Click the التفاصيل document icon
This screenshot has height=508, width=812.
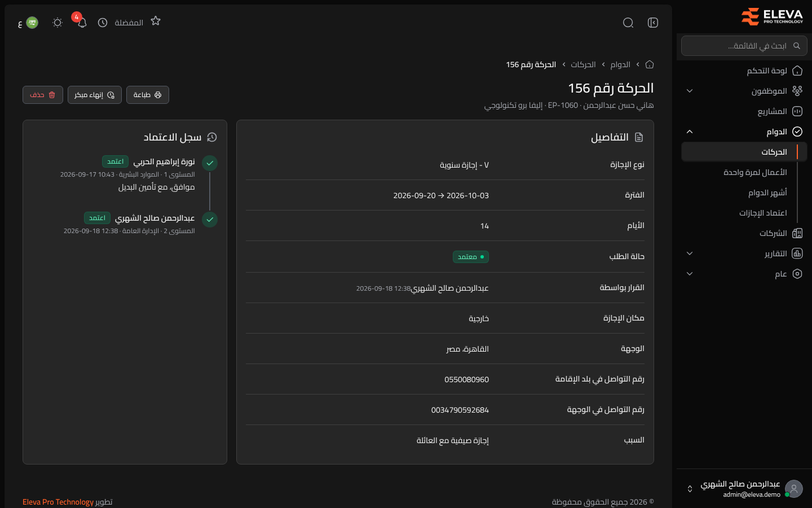point(639,137)
